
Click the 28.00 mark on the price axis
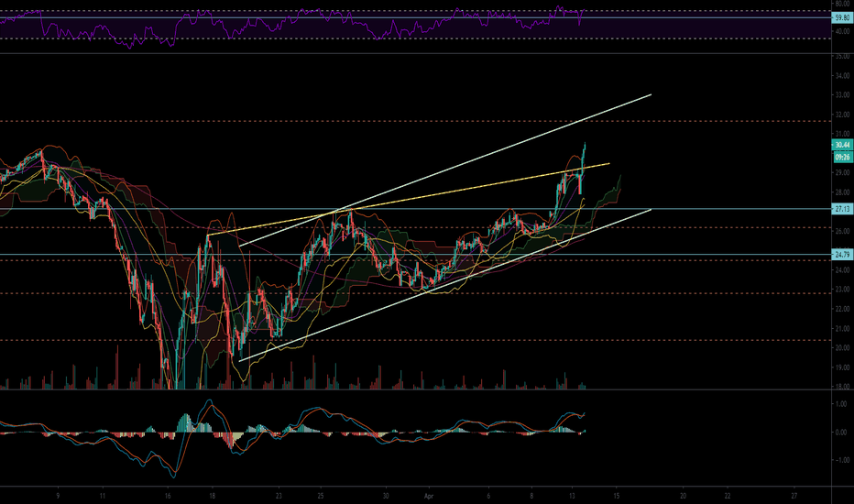(842, 192)
